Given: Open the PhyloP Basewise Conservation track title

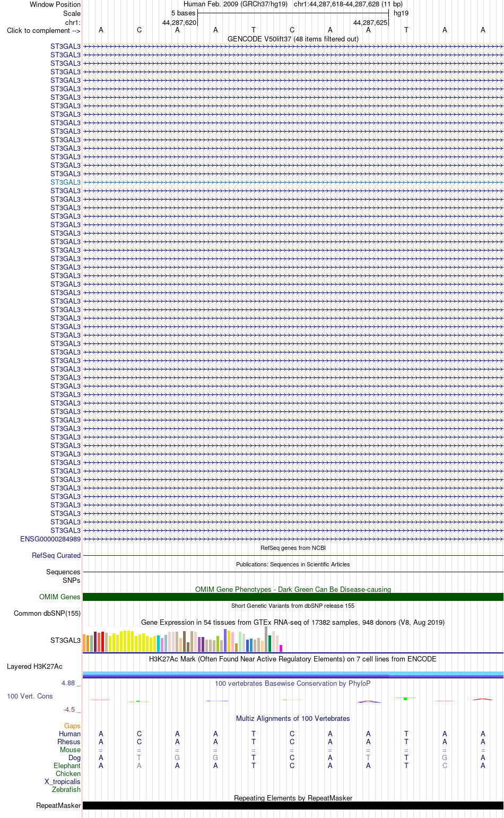Looking at the screenshot, I should [293, 683].
